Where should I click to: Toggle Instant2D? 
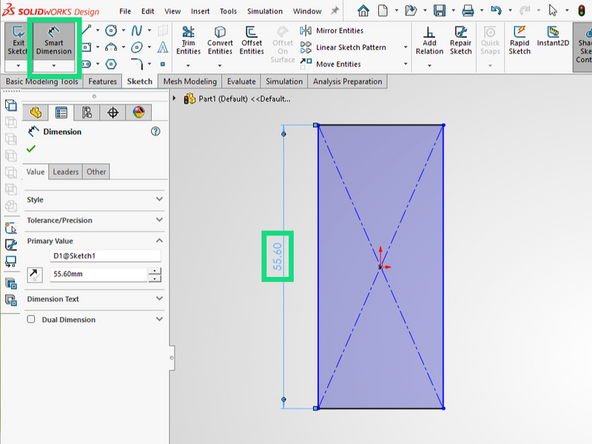pos(553,37)
